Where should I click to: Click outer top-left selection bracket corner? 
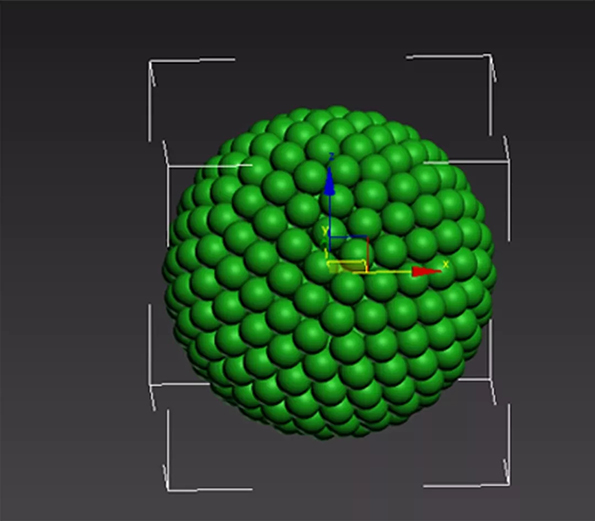[x=150, y=61]
